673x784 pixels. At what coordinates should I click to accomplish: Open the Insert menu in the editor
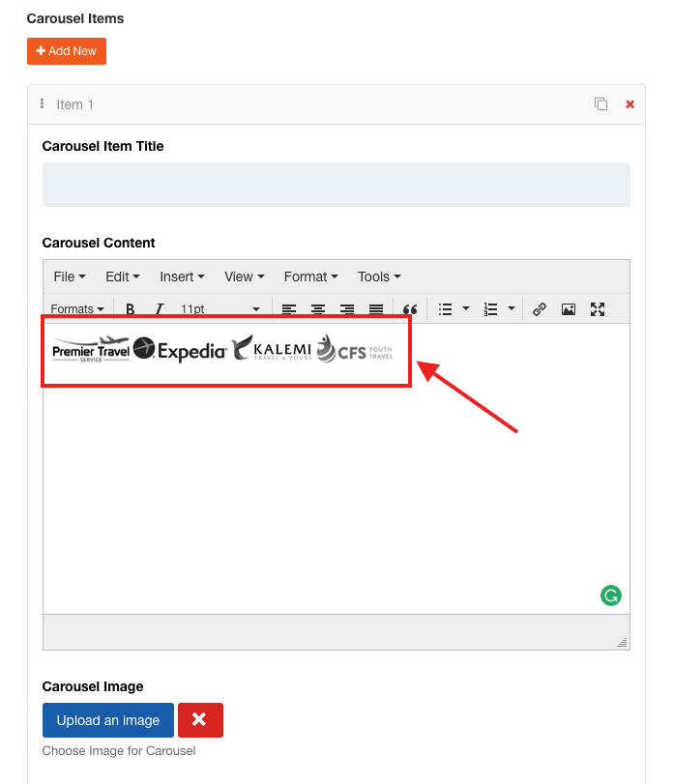pos(182,276)
